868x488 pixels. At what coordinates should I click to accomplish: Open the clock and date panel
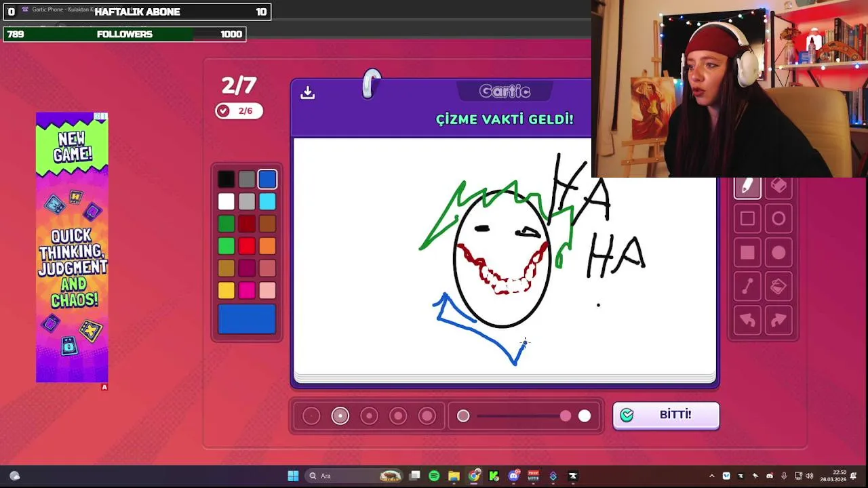pyautogui.click(x=833, y=476)
